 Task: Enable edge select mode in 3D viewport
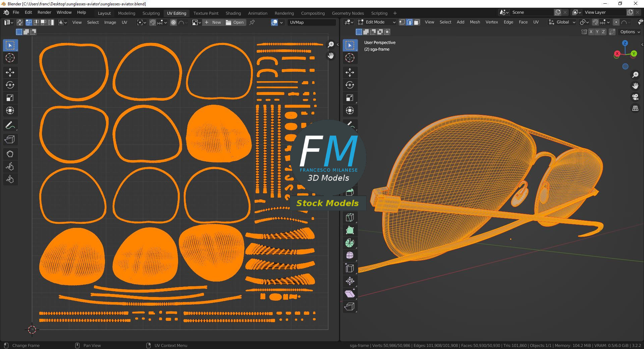[410, 22]
